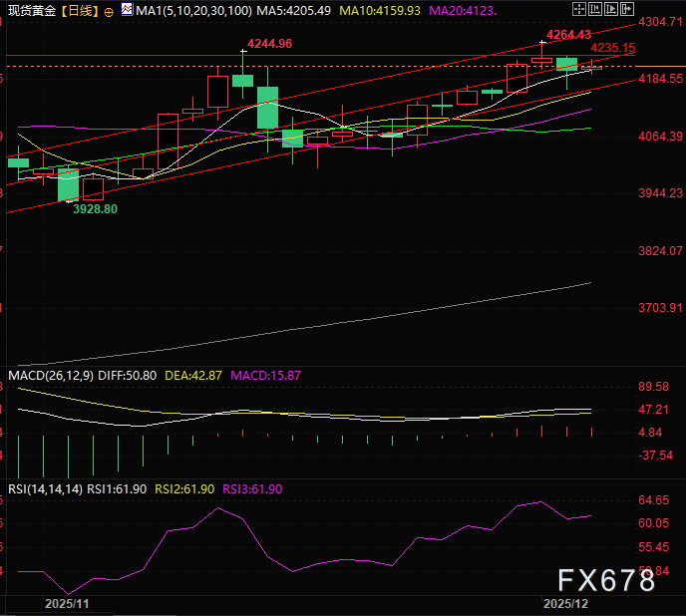Image resolution: width=686 pixels, height=616 pixels.
Task: Click the yellow DEA:42.87 label
Action: pyautogui.click(x=197, y=375)
